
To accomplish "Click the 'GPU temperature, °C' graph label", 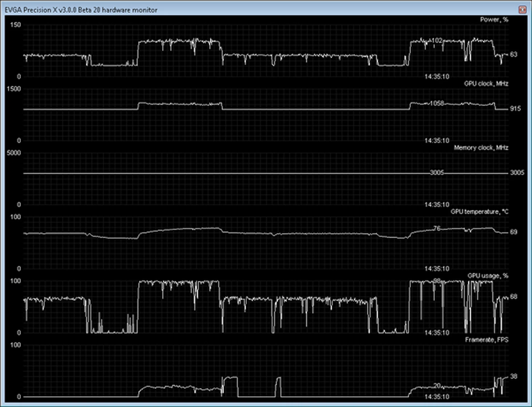I will pos(479,212).
